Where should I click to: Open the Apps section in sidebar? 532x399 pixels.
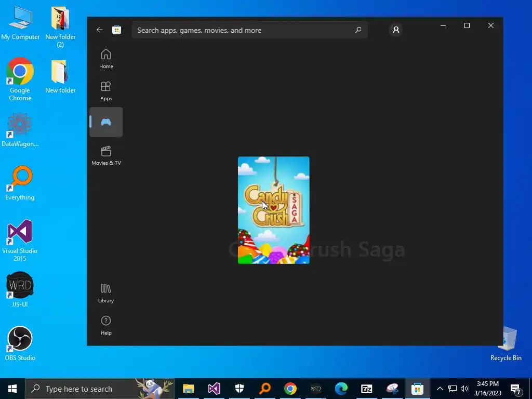(106, 91)
